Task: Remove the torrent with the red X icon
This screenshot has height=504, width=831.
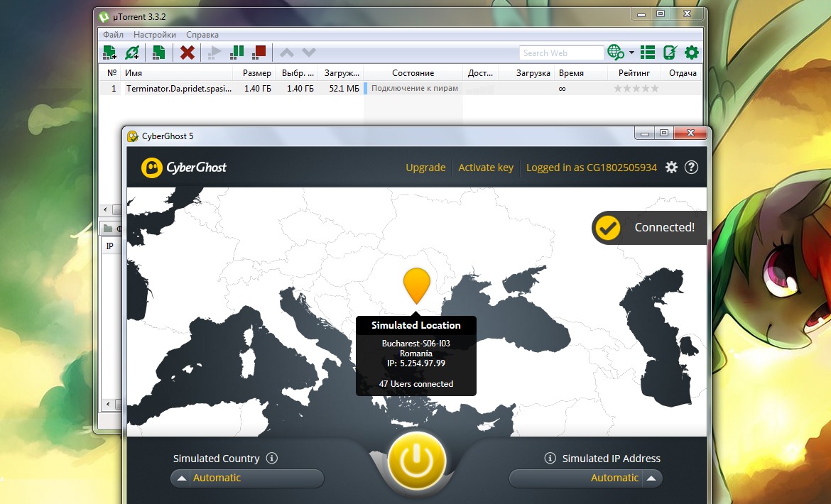Action: (187, 53)
